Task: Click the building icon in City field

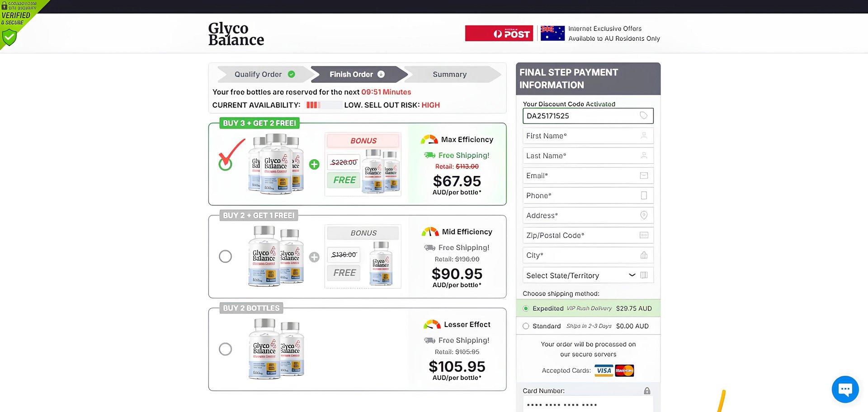Action: pyautogui.click(x=644, y=255)
